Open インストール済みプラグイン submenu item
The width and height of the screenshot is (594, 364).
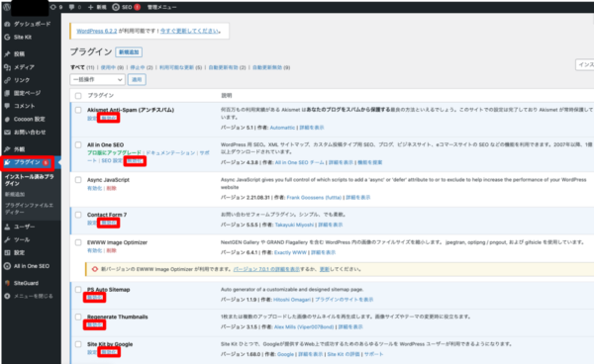29,180
